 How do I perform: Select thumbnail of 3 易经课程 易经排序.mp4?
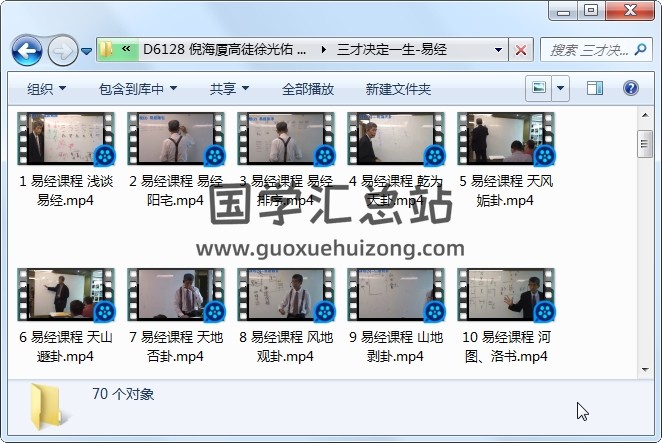tap(286, 139)
